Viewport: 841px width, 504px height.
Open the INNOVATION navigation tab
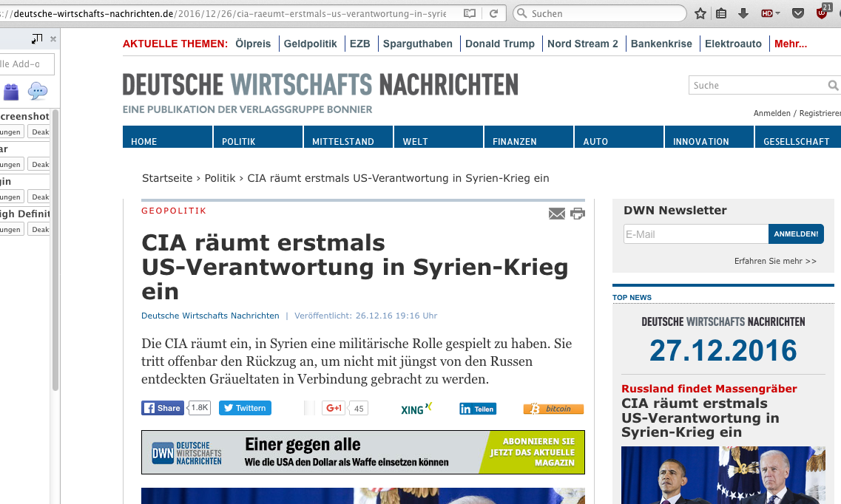(x=709, y=137)
